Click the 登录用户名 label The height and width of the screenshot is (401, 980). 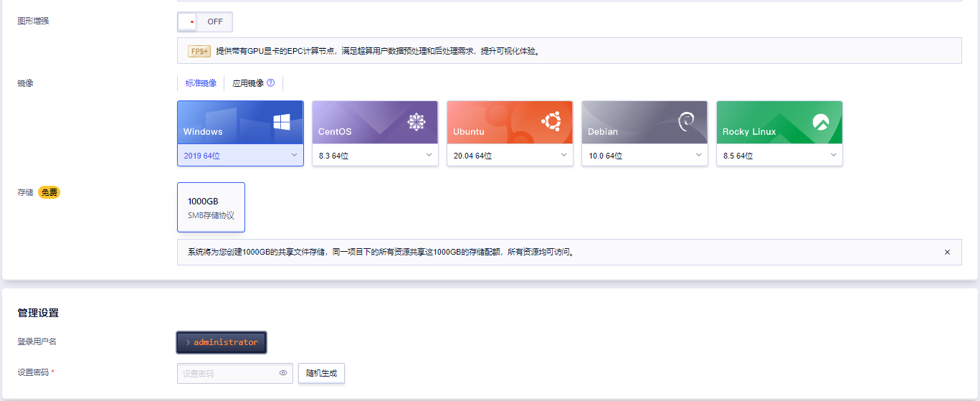pos(37,341)
